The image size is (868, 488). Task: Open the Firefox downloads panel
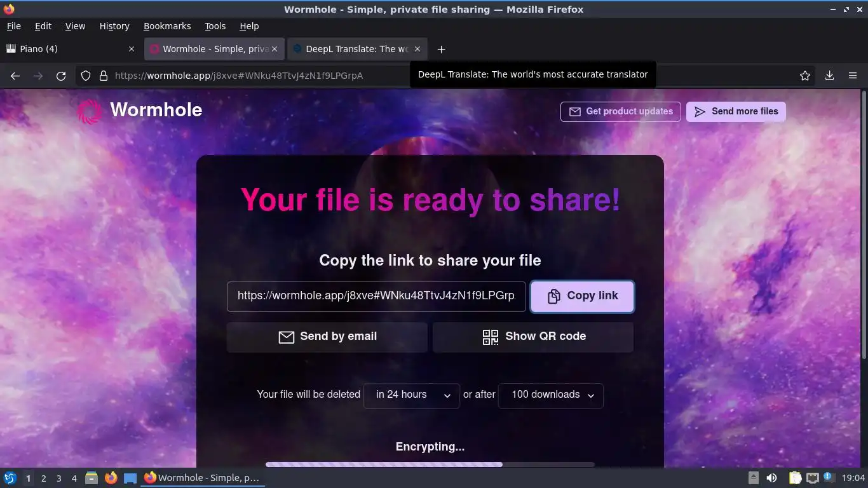pos(829,76)
